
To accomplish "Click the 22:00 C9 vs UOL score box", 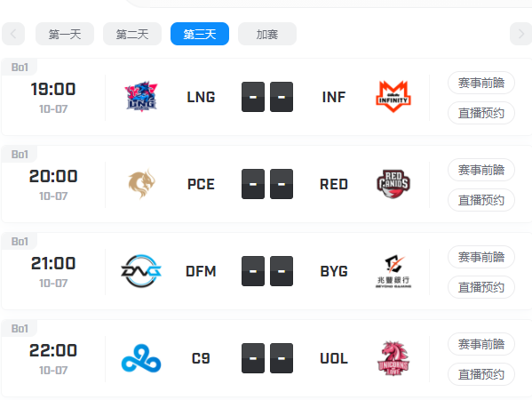I will 267,358.
